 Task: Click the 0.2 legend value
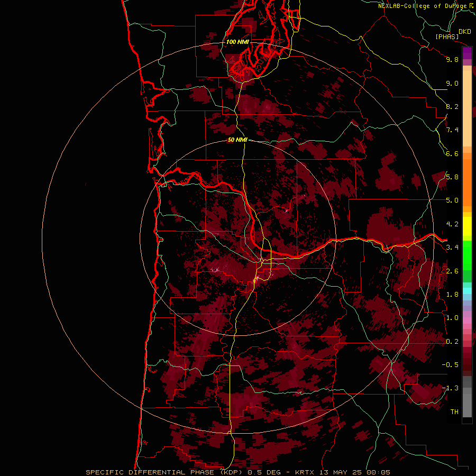452,342
